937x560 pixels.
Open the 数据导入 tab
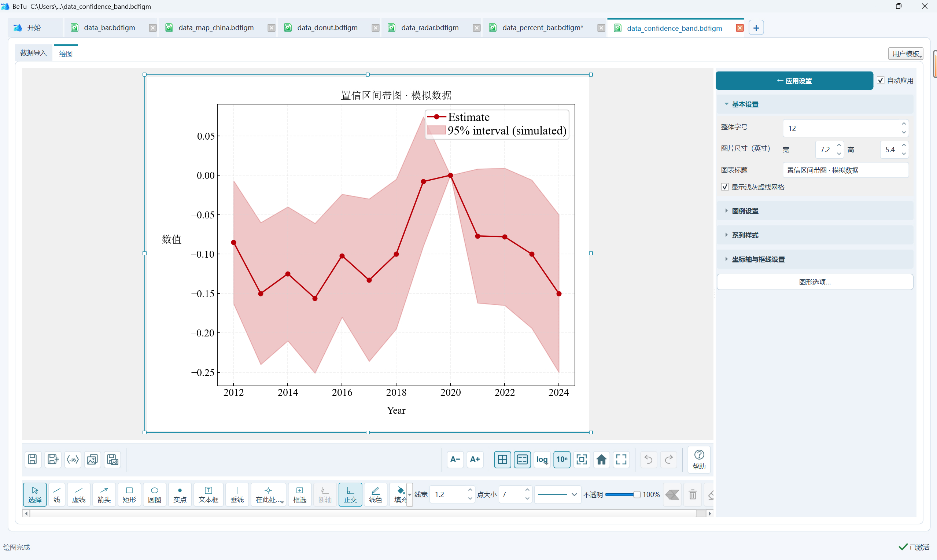[33, 53]
